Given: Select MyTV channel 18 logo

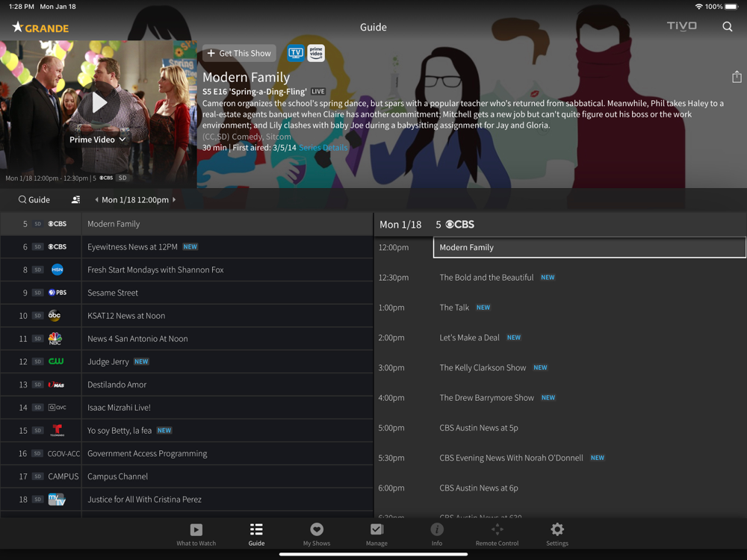Looking at the screenshot, I should (x=57, y=499).
